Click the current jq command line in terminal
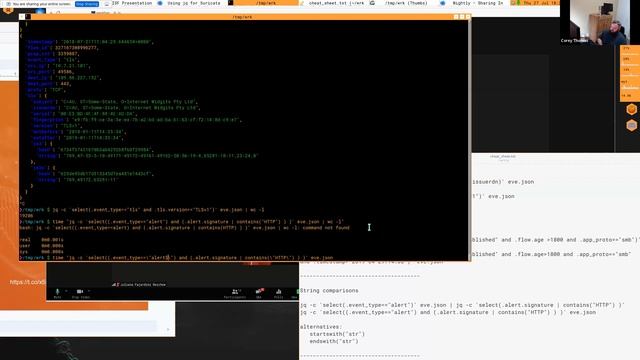Viewport: 640px width, 360px height. (x=177, y=258)
